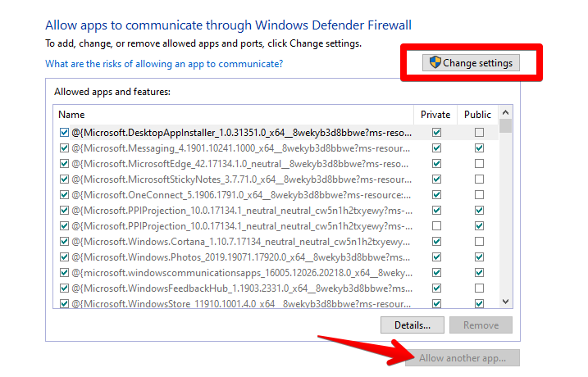Disable the Public checkbox for microsoft.windowscommunicationsapps
Image resolution: width=588 pixels, height=377 pixels.
pos(479,272)
